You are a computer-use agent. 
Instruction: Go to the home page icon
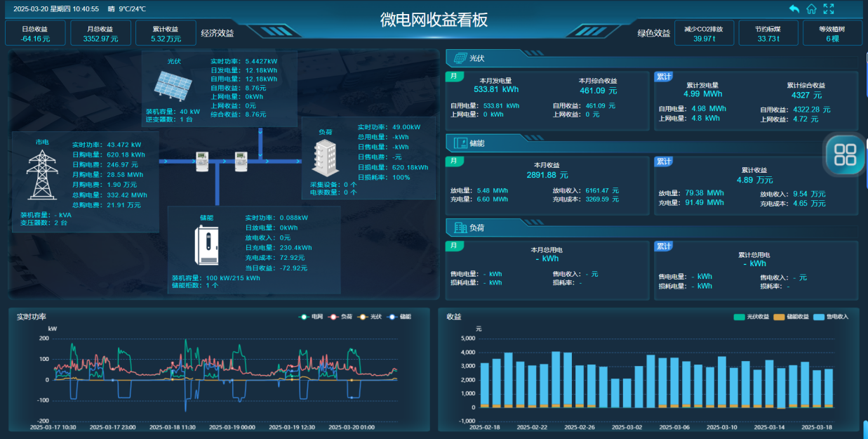[x=811, y=9]
